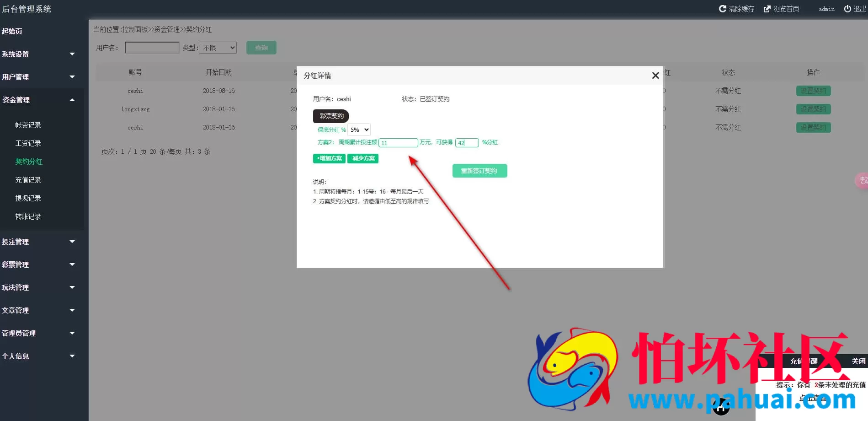Open 起始页 from the sidebar
Viewport: 868px width, 421px height.
12,31
